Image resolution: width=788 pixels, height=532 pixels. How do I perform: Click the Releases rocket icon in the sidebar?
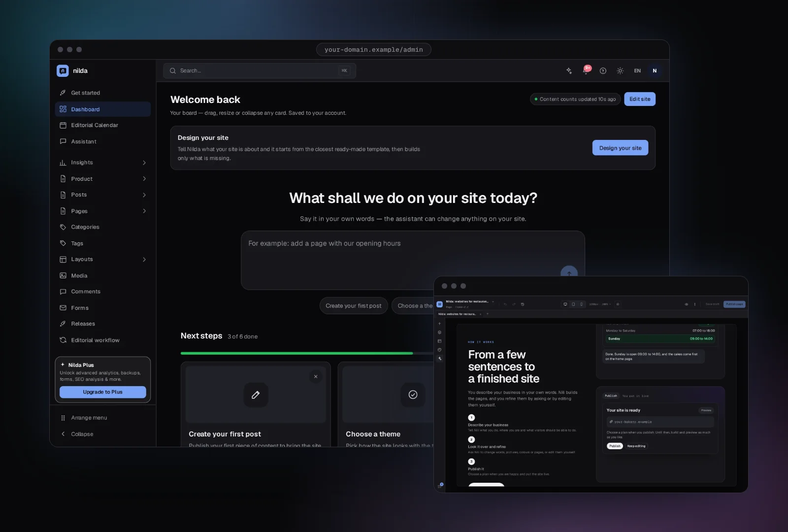63,324
